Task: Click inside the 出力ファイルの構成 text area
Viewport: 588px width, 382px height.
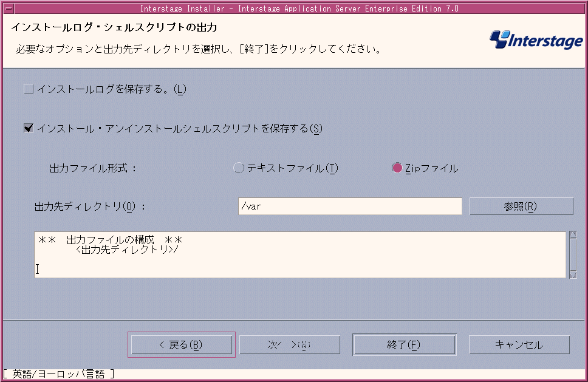Action: coord(300,254)
